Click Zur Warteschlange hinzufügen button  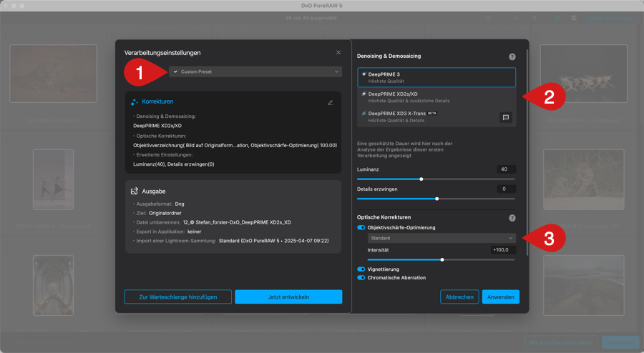pos(178,297)
